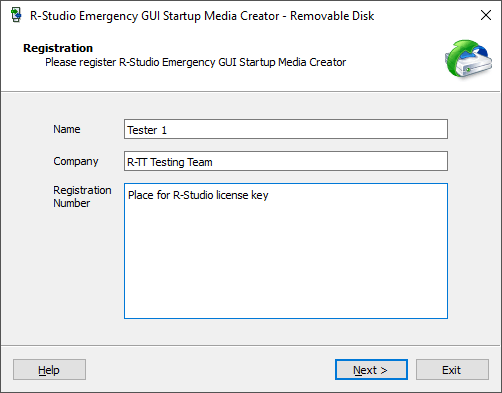The image size is (502, 393).
Task: Click the window title text in title bar
Action: click(202, 16)
